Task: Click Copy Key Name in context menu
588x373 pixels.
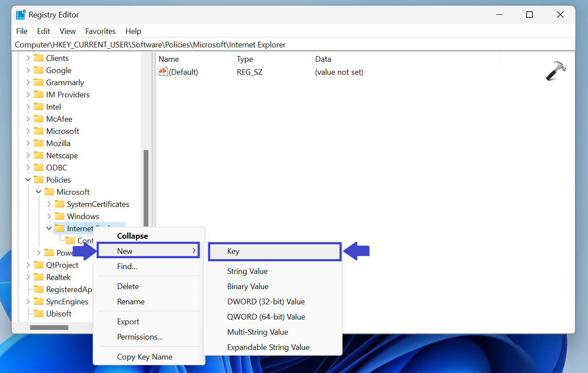Action: pyautogui.click(x=144, y=357)
